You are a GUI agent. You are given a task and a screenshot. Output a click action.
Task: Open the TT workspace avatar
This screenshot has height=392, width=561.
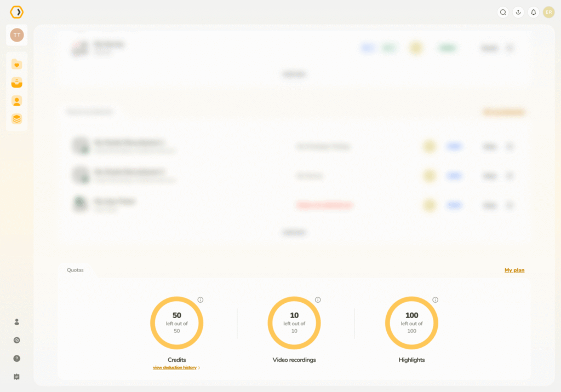[x=17, y=35]
